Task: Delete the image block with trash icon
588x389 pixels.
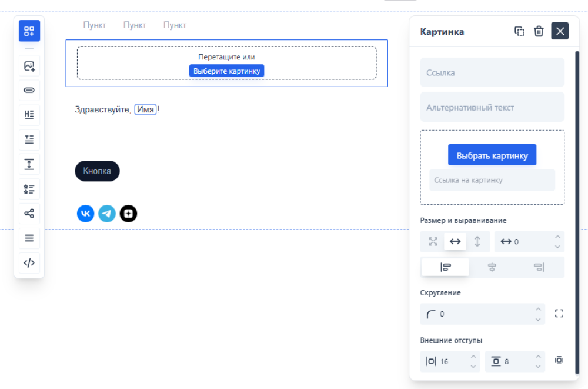Action: click(539, 31)
